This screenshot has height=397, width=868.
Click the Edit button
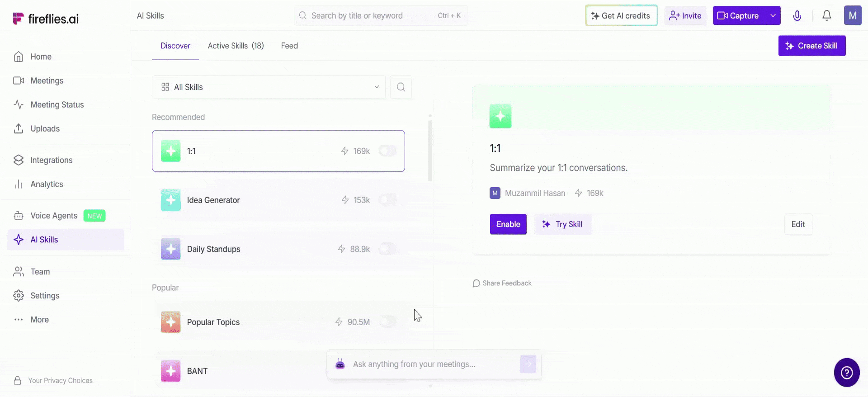click(x=798, y=224)
